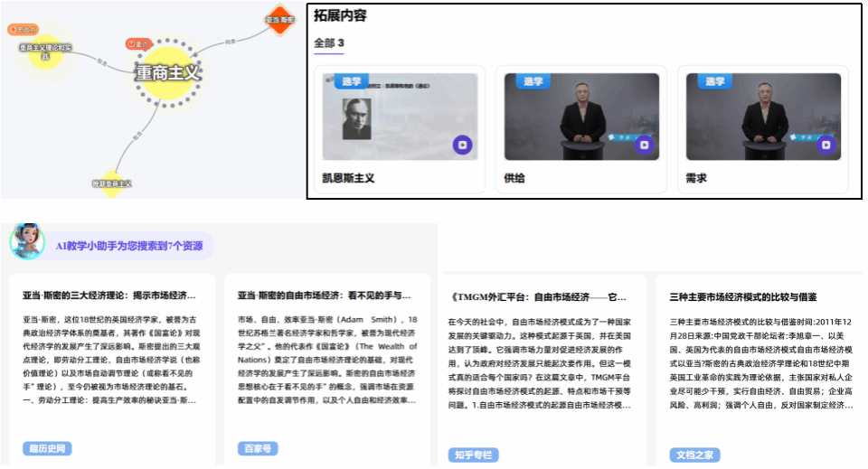
Task: Click the 知乎专栏 source tag
Action: point(473,455)
